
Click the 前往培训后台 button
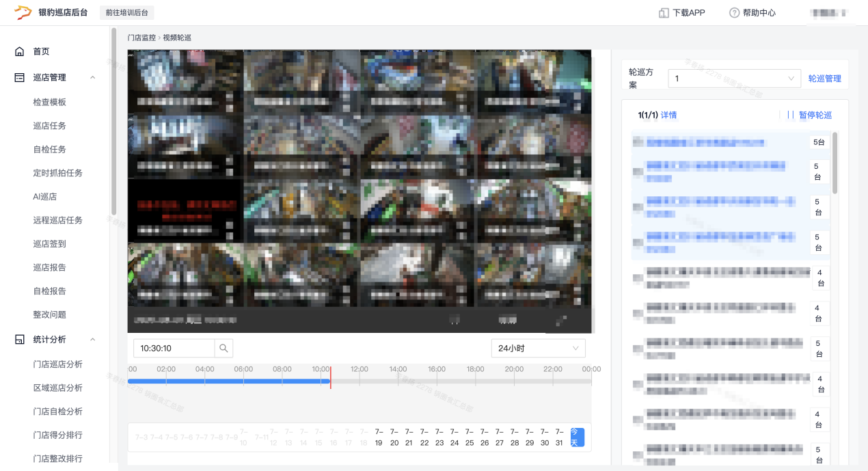(x=127, y=13)
